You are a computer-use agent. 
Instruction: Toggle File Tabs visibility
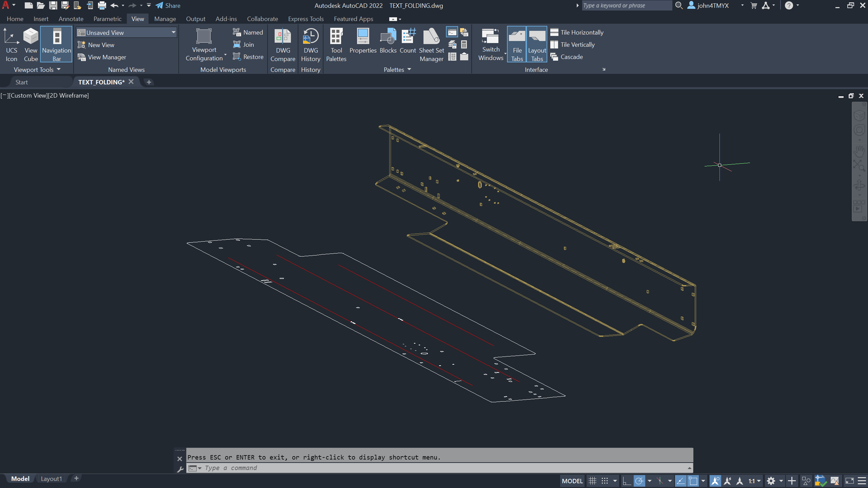click(517, 44)
